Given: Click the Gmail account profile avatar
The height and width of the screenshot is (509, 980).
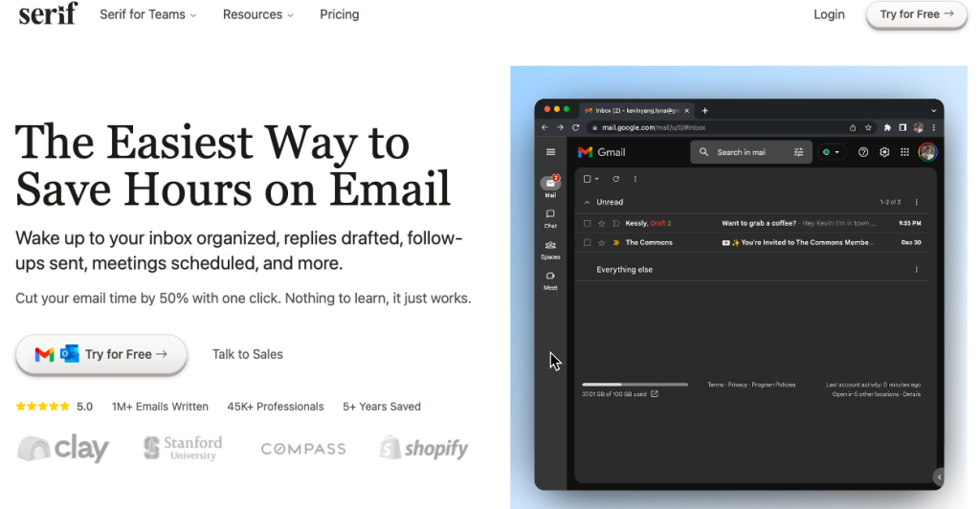Looking at the screenshot, I should click(x=927, y=152).
